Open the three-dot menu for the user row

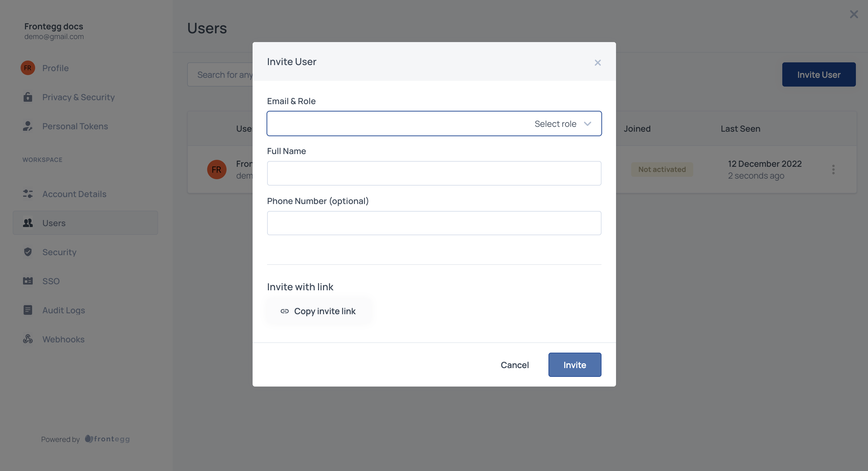[x=833, y=169]
